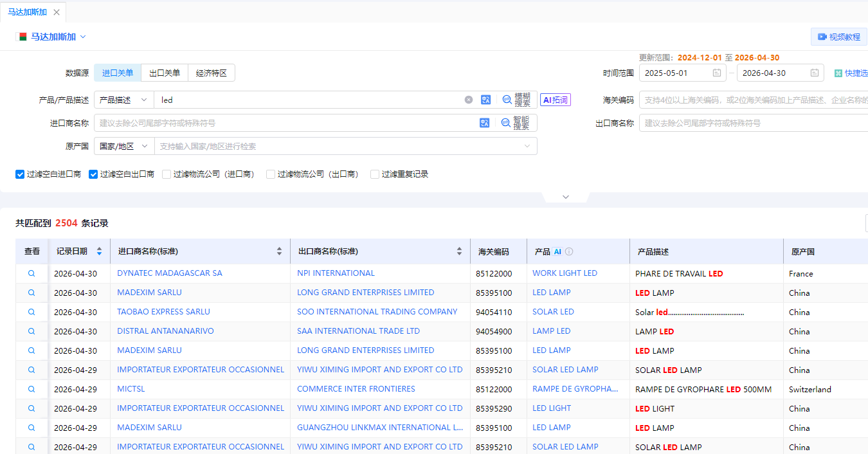Screen dimensions: 868x454
Task: Click end date 2026-04-30 field
Action: pos(781,73)
